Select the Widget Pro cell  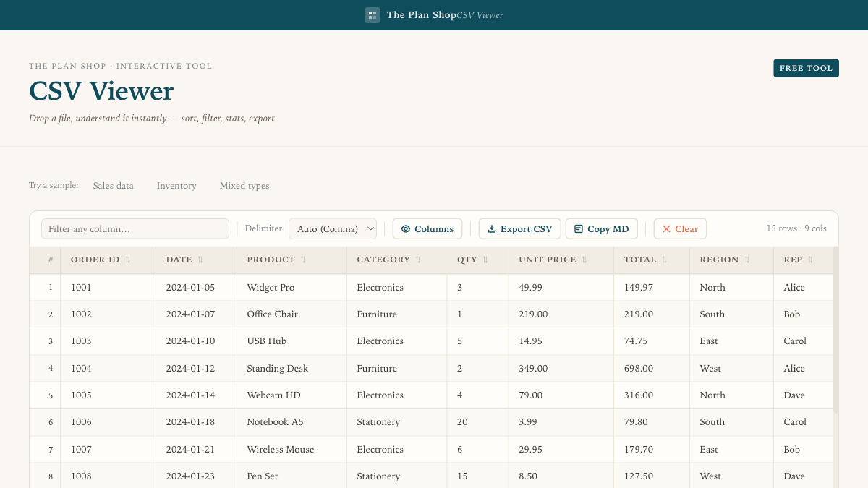pos(292,287)
